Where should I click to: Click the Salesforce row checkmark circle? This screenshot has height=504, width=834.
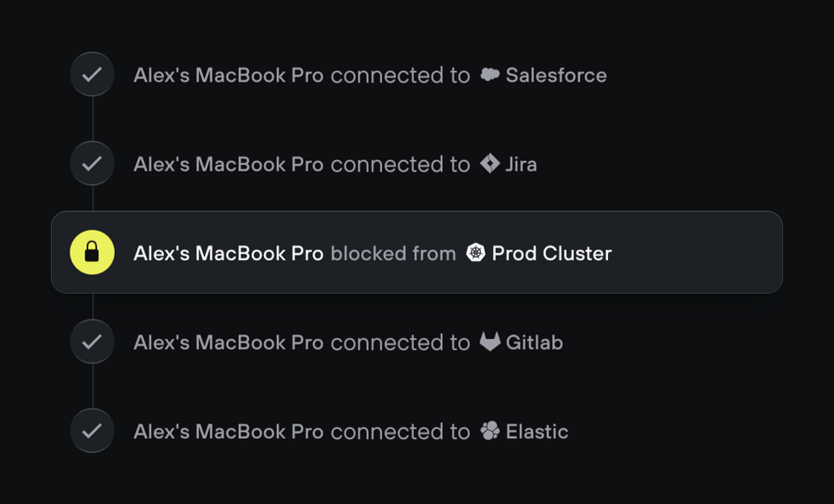tap(92, 75)
